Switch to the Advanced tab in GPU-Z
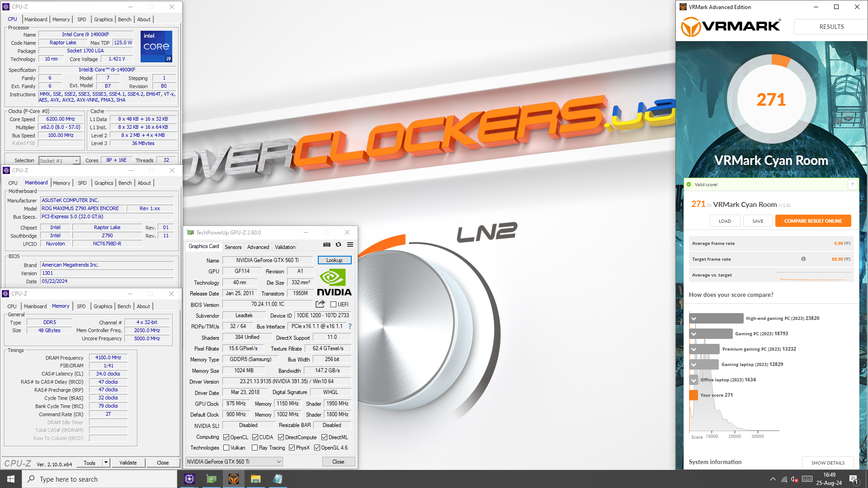The width and height of the screenshot is (868, 488). point(258,247)
